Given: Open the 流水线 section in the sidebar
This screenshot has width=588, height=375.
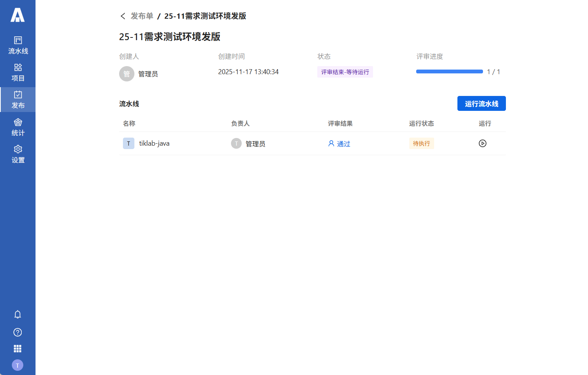Looking at the screenshot, I should click(18, 45).
